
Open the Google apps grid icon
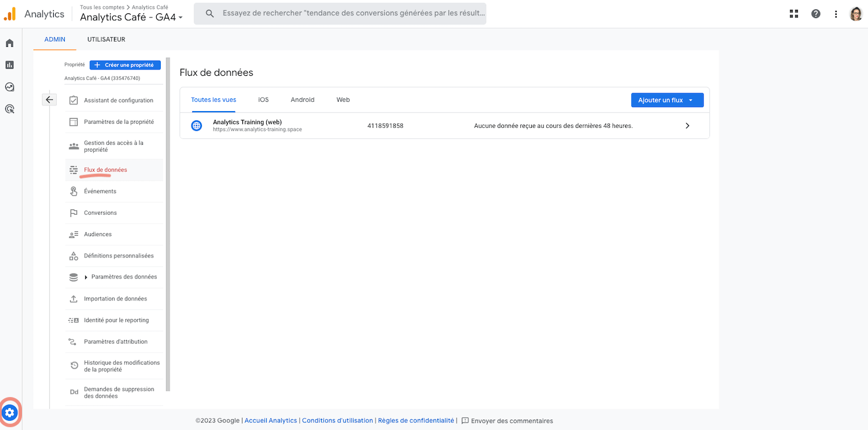(x=794, y=14)
